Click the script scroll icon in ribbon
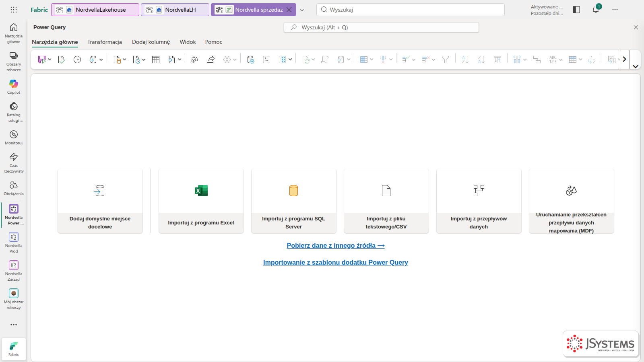This screenshot has height=362, width=644. pos(325,60)
